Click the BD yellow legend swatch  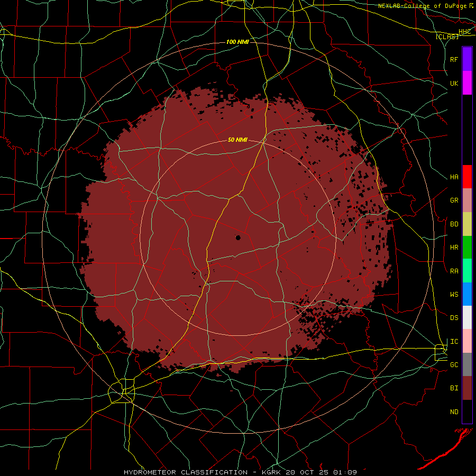[x=467, y=224]
